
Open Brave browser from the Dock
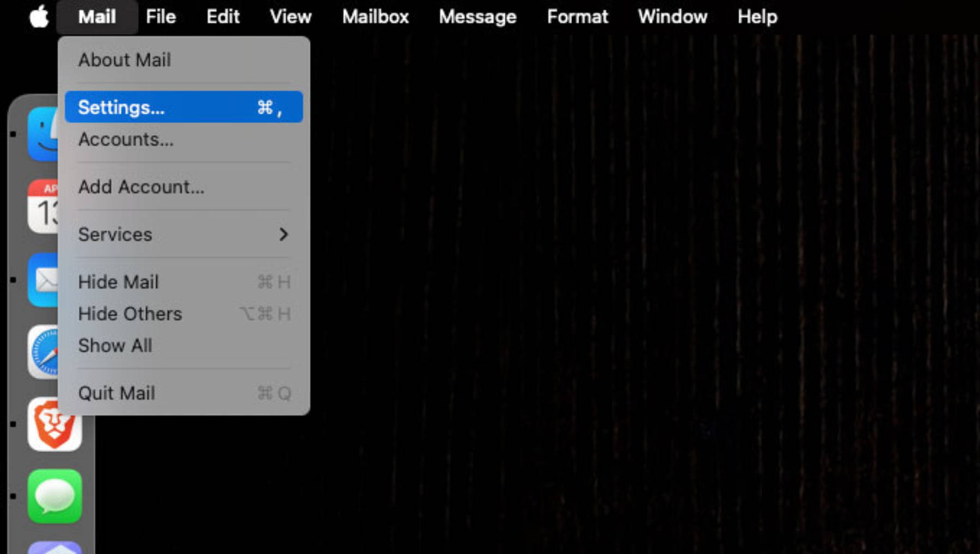click(54, 424)
